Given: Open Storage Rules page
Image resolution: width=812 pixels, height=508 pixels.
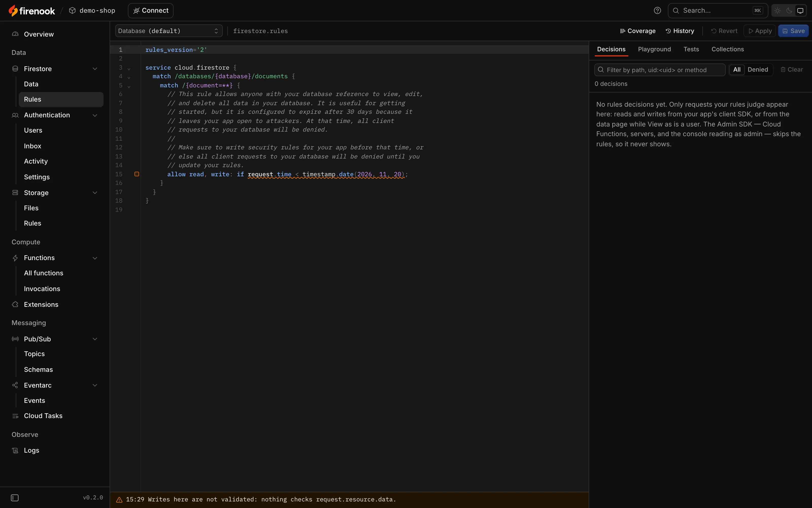Looking at the screenshot, I should tap(61, 224).
